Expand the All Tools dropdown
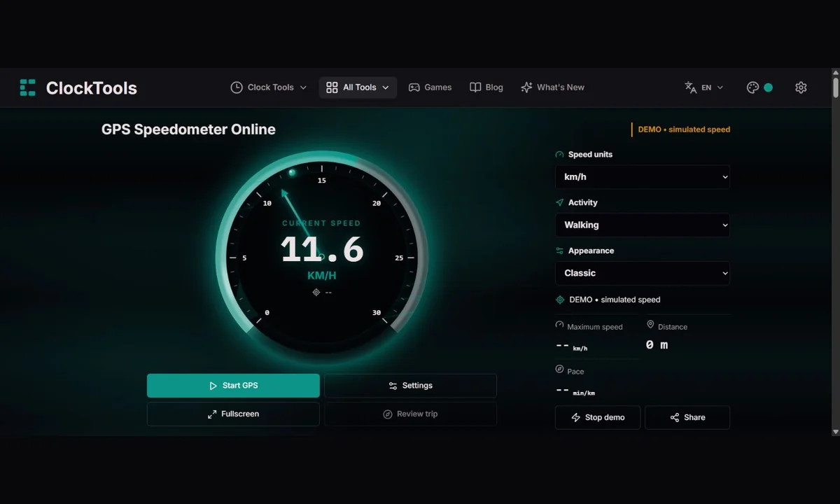This screenshot has width=840, height=504. pyautogui.click(x=358, y=87)
